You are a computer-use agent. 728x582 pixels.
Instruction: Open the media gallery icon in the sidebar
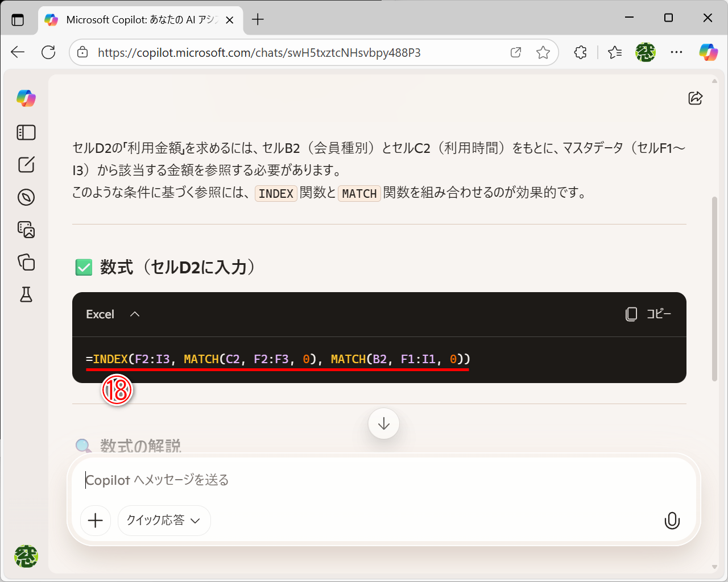pos(26,230)
